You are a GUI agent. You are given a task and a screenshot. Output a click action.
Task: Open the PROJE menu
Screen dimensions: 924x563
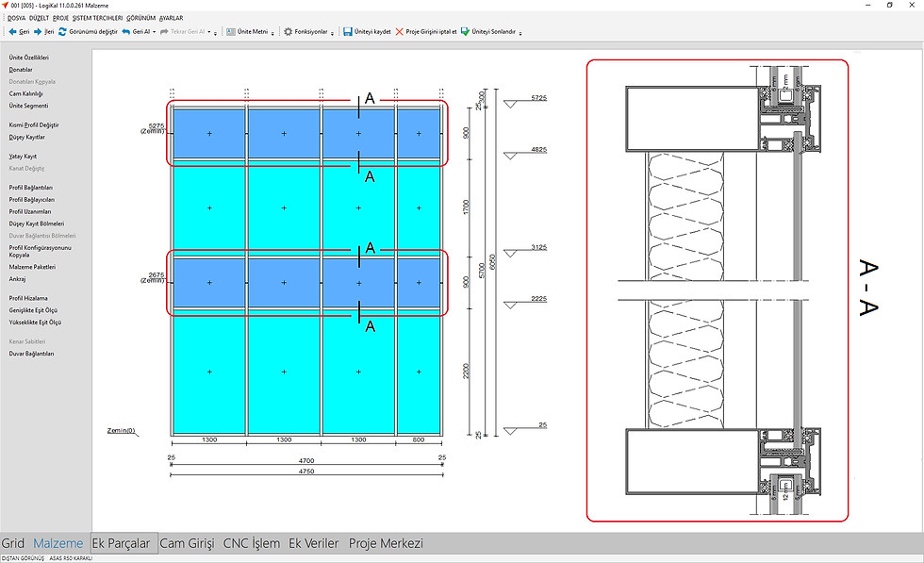point(60,18)
